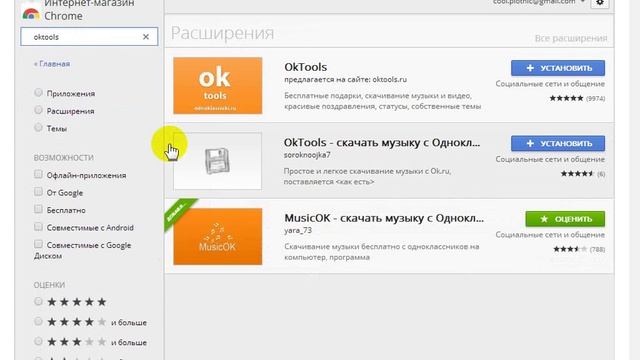Open OkTools - скачать музыку title
The image size is (640, 360).
tap(382, 142)
